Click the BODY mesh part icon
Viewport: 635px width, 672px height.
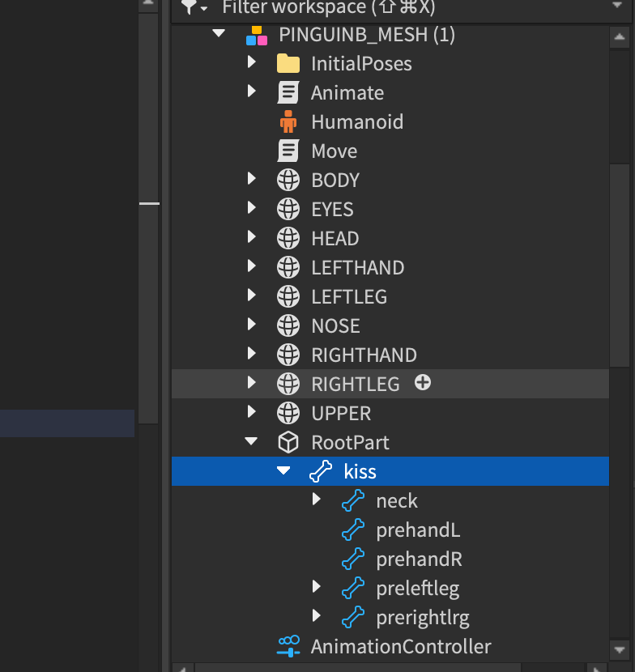pos(288,181)
